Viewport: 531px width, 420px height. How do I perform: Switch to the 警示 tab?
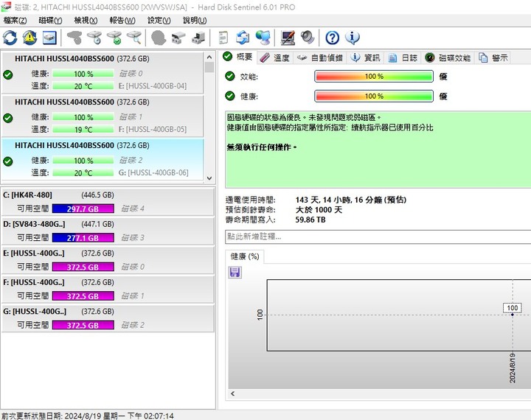493,58
